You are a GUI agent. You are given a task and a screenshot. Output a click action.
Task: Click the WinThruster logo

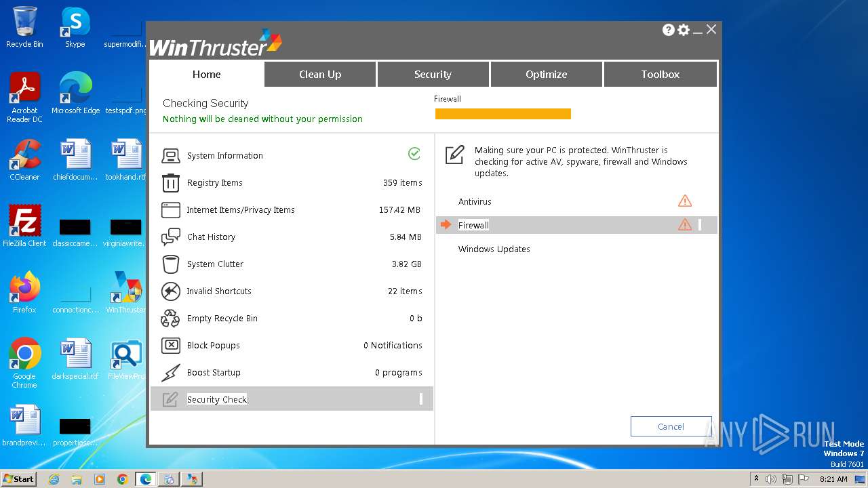(x=215, y=43)
